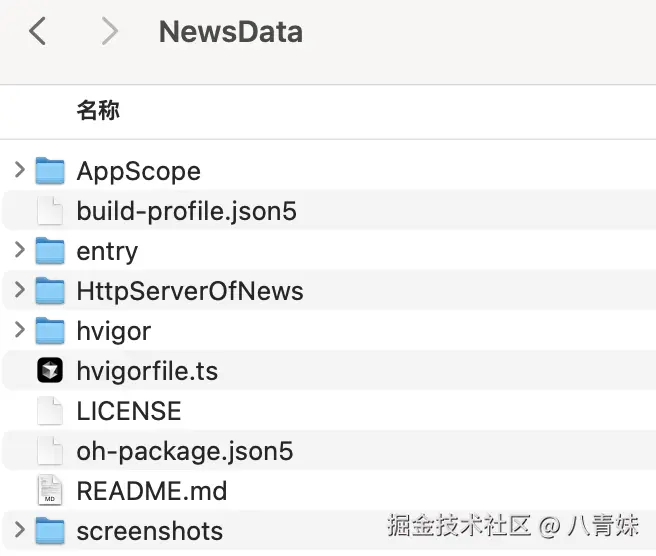Viewport: 656px width, 556px height.
Task: Select the LICENSE file name
Action: 129,411
